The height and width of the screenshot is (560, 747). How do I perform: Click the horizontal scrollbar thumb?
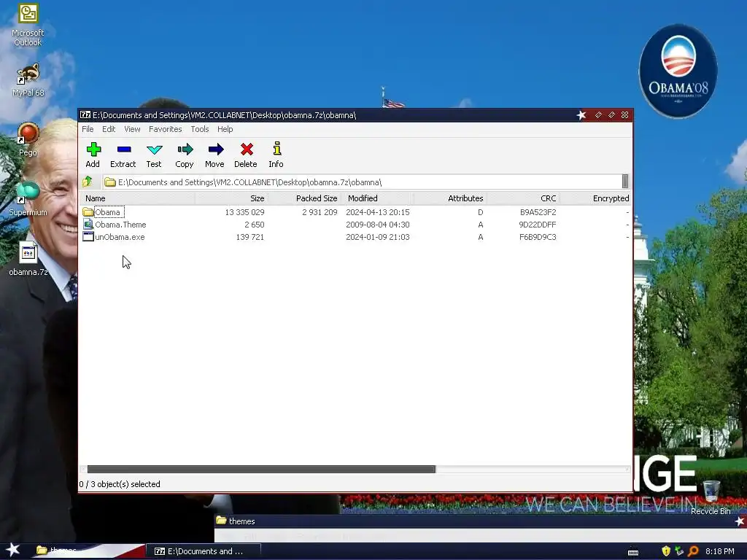tap(261, 469)
